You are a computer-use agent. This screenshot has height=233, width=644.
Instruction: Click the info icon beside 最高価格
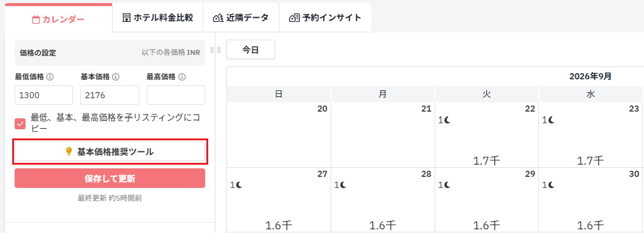181,77
